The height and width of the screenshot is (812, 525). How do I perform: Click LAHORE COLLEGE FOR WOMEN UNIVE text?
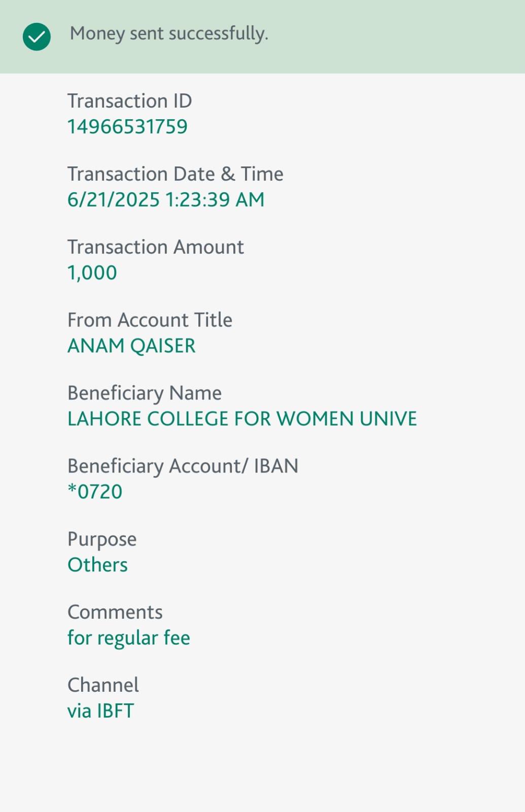point(242,419)
